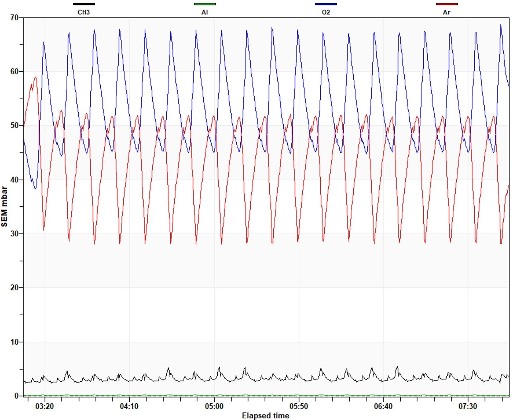Click the red Ar legend swatch
Viewport: 524px width, 420px height.
point(447,4)
